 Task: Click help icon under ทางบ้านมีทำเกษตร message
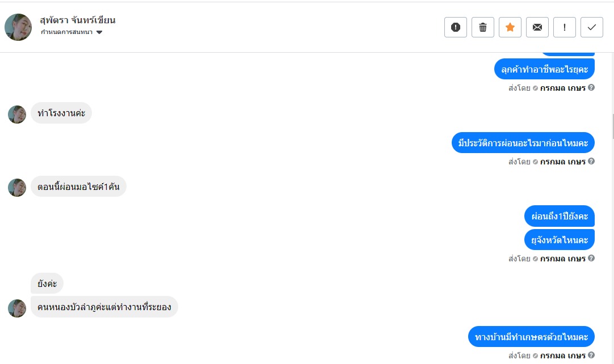click(591, 356)
